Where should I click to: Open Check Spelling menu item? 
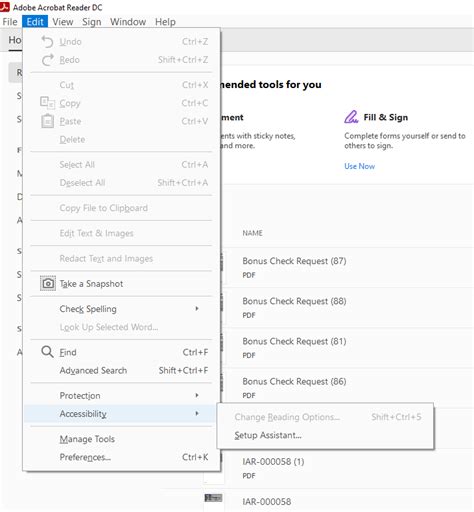coord(121,309)
